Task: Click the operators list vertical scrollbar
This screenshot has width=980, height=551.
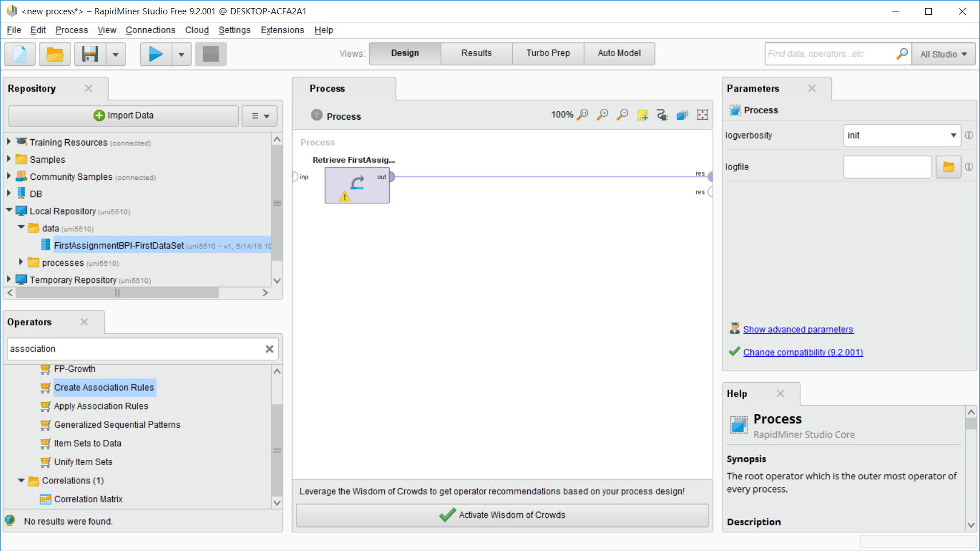Action: (x=277, y=450)
